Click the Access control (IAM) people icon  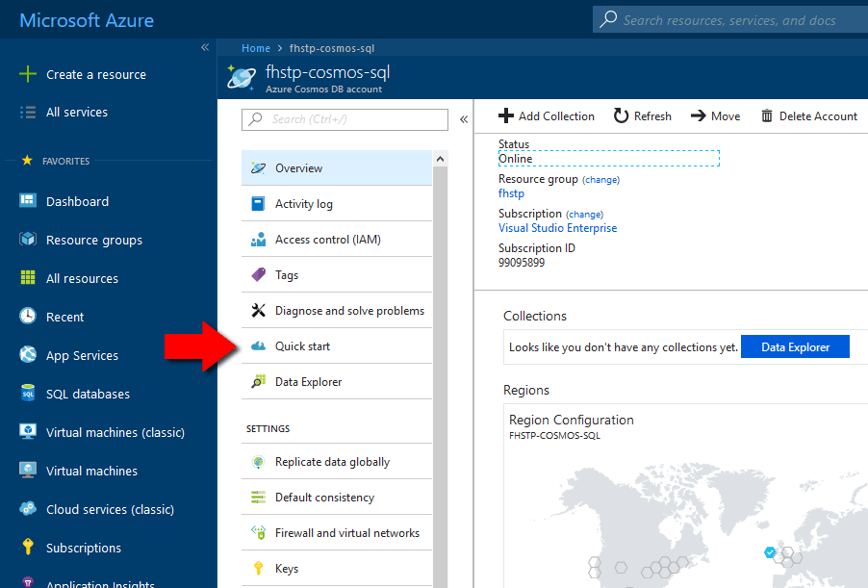[x=258, y=240]
